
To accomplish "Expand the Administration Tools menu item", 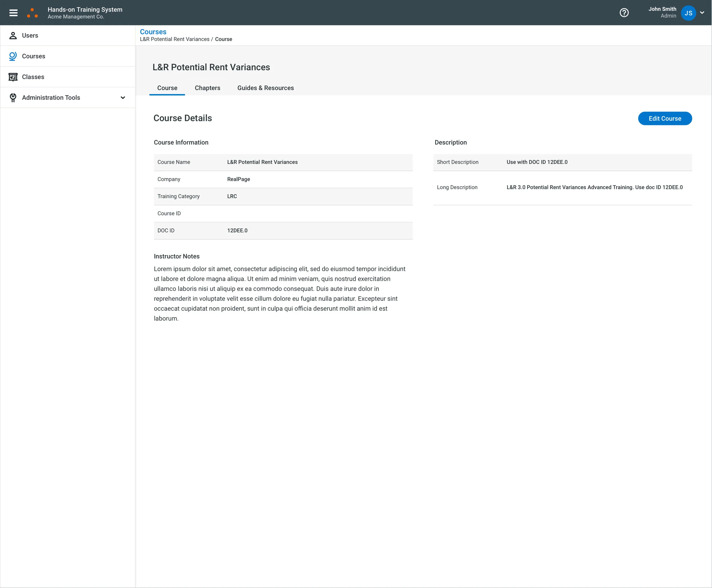I will coord(51,97).
